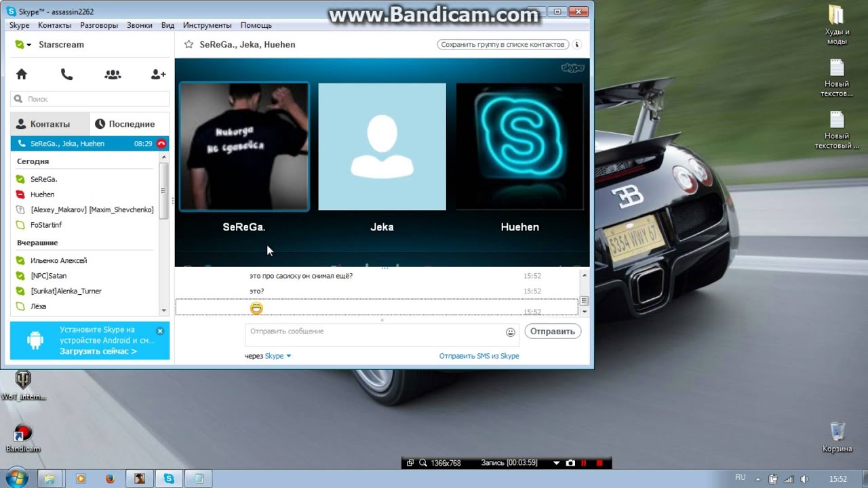Click the phone dial-pad icon

tap(66, 75)
